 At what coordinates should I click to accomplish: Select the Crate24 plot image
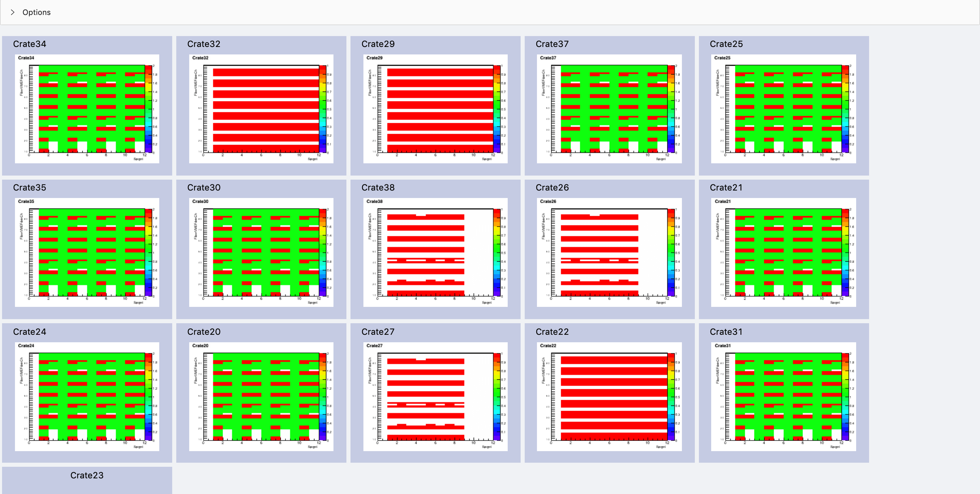point(87,396)
